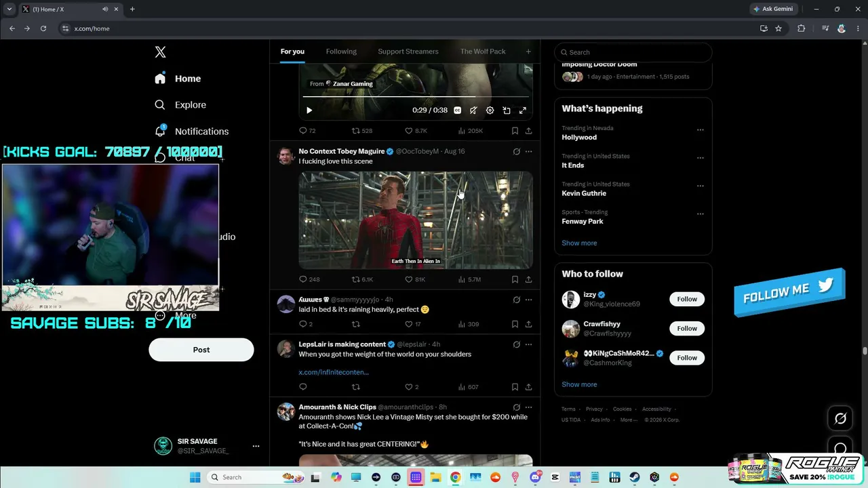Open video settings gear

(490, 110)
